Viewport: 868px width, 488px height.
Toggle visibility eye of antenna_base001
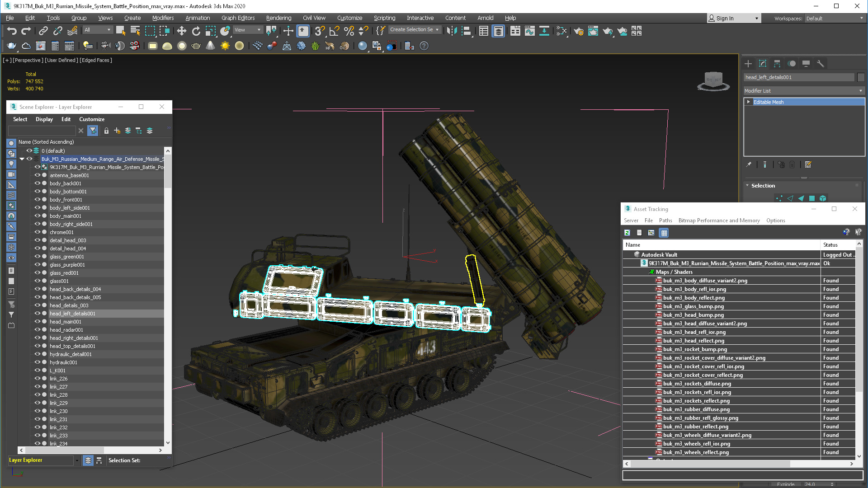pyautogui.click(x=38, y=175)
